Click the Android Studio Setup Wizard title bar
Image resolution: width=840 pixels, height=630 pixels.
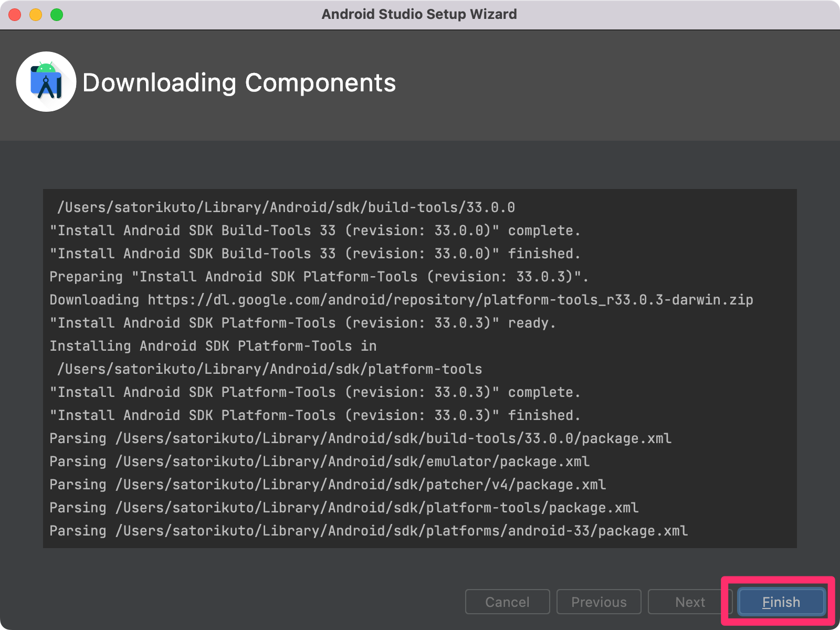pos(419,14)
